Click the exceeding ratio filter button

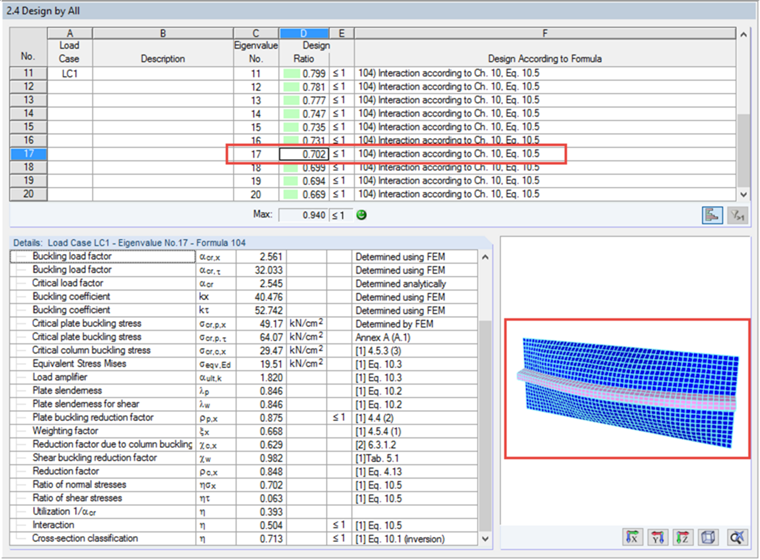[x=737, y=215]
